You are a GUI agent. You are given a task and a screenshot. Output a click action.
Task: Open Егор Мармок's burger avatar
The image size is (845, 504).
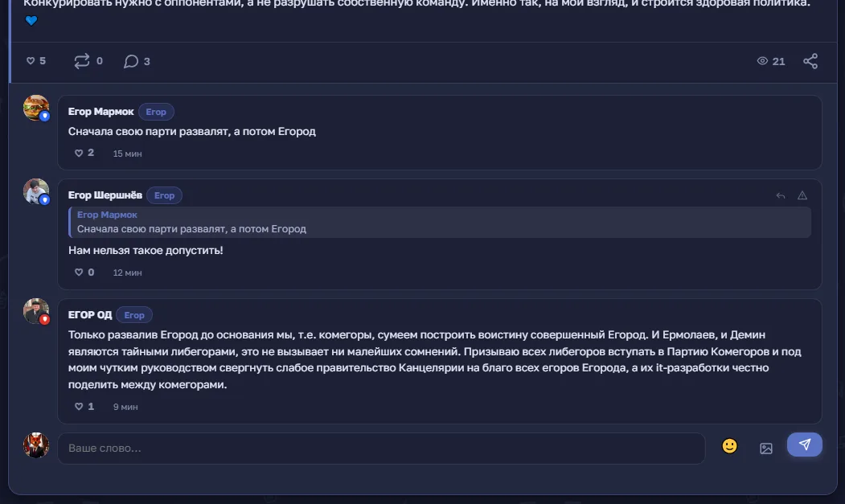(x=36, y=108)
